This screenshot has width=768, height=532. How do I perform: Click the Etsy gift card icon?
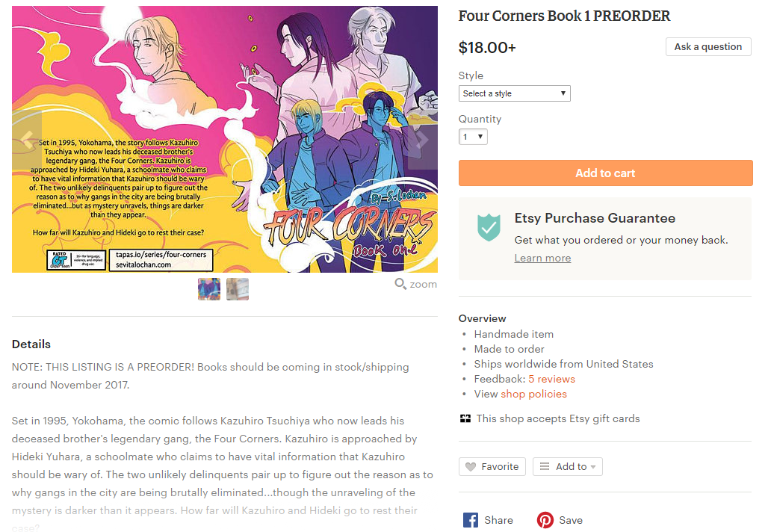click(465, 418)
